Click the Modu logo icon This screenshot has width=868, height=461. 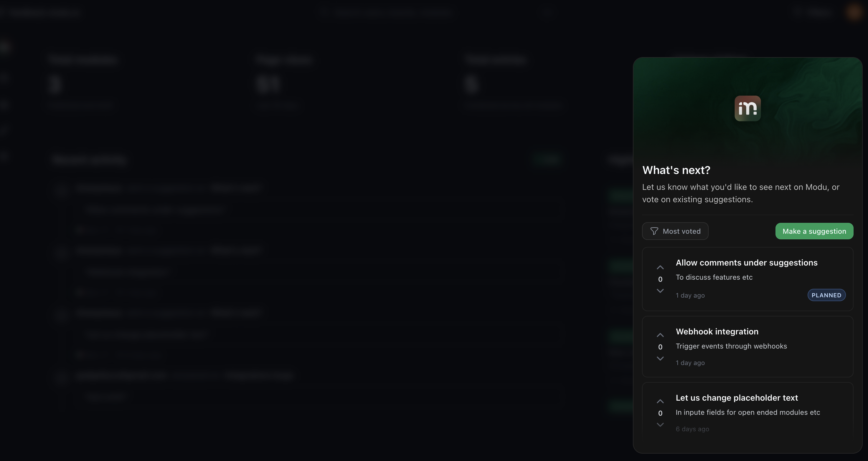click(747, 108)
